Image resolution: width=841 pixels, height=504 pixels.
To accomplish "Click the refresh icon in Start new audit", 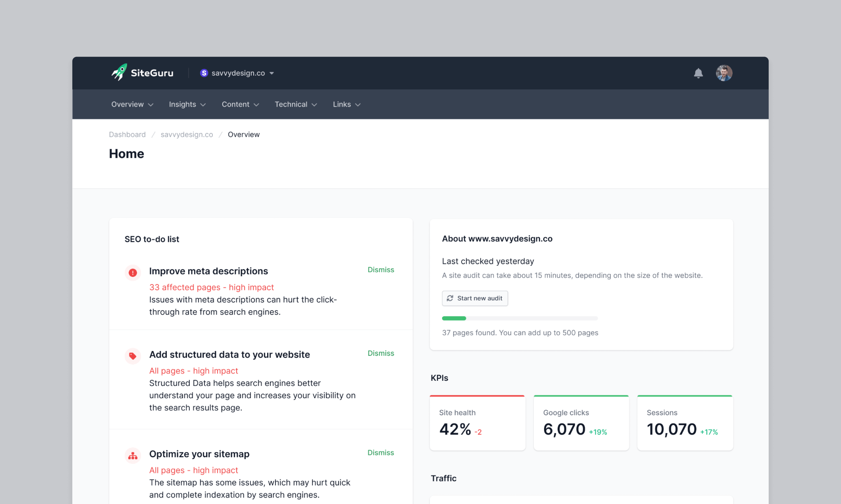I will (450, 298).
